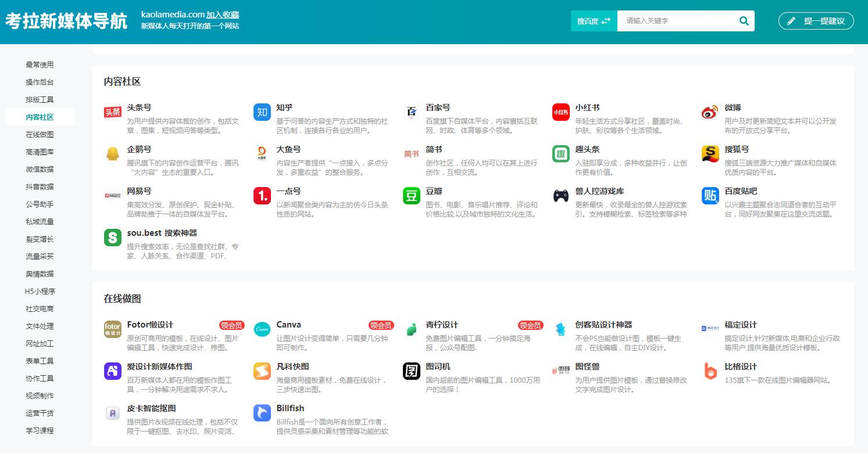
Task: Open 网址加工 sidebar category
Action: point(40,343)
